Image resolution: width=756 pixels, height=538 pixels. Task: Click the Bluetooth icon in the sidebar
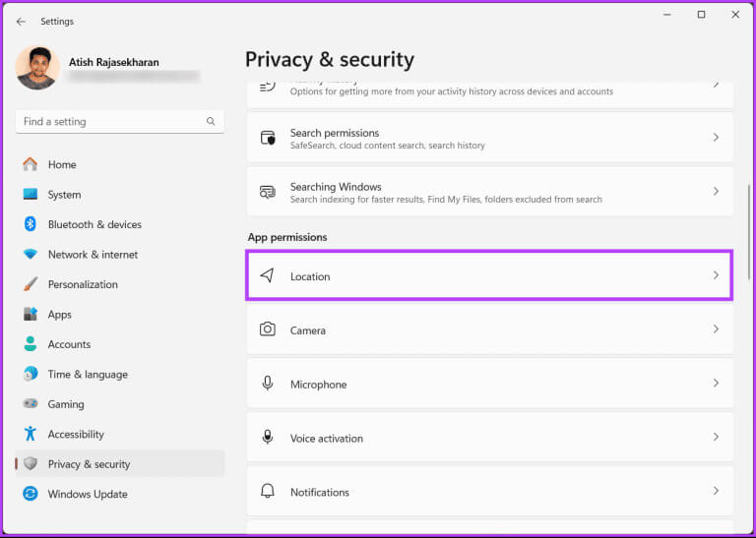click(30, 224)
